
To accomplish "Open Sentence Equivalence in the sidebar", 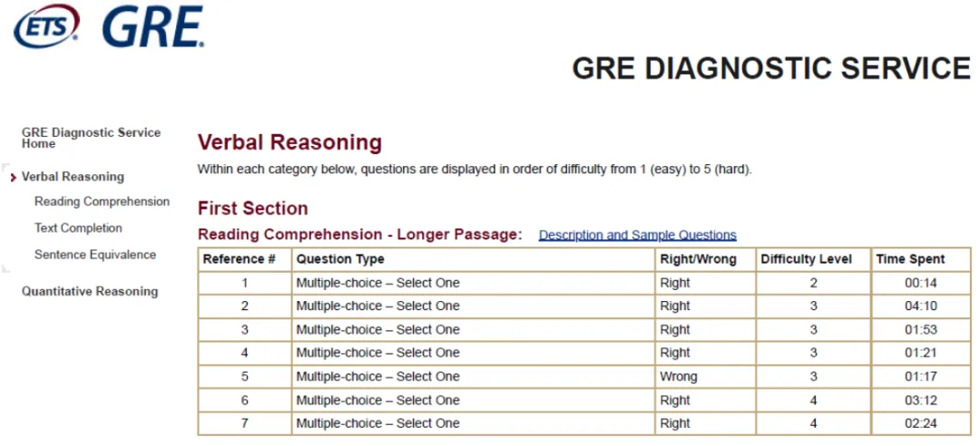I will coord(95,254).
